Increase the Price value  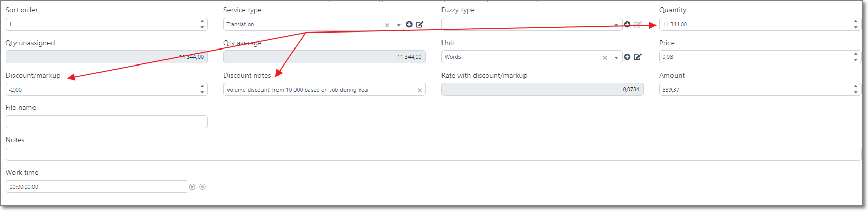click(856, 54)
